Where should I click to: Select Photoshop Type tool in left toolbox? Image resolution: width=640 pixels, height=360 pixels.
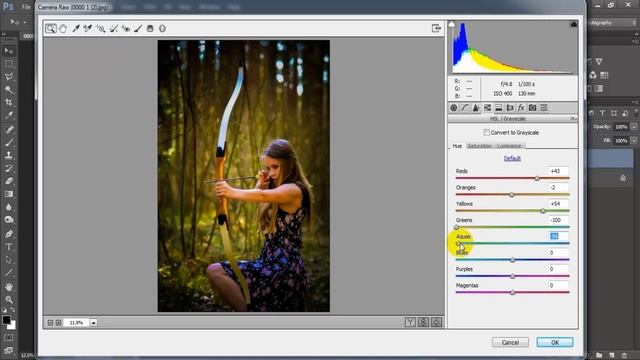[9, 247]
